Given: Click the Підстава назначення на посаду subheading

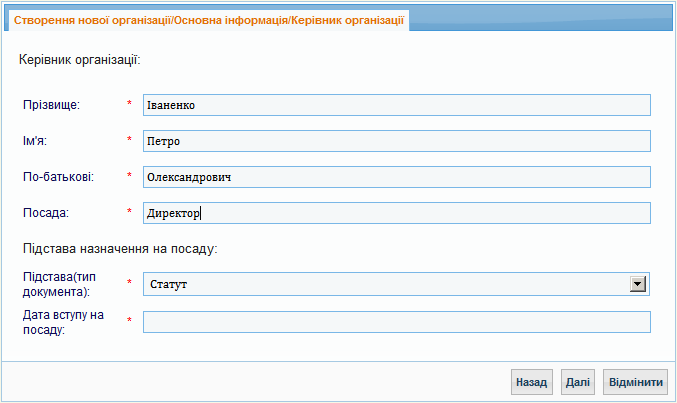Looking at the screenshot, I should pyautogui.click(x=120, y=249).
